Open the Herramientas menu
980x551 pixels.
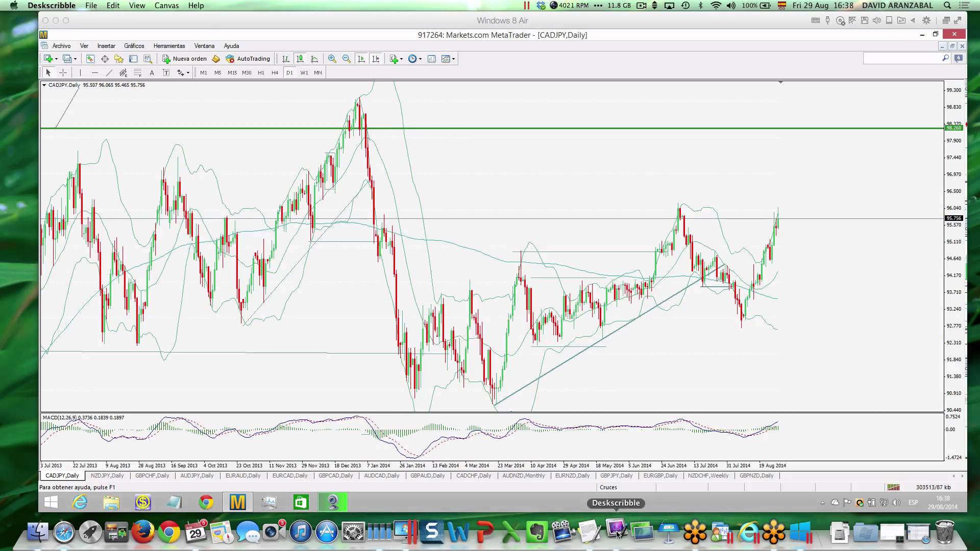click(x=169, y=46)
